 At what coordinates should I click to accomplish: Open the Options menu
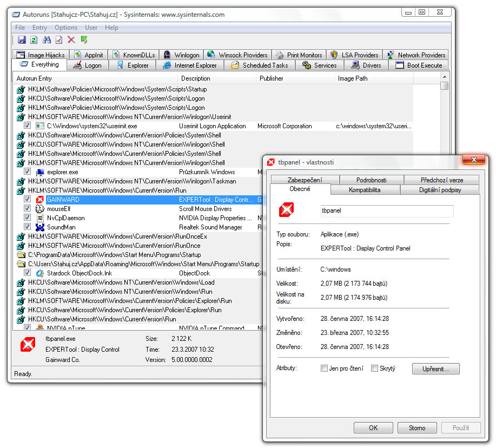tap(66, 28)
